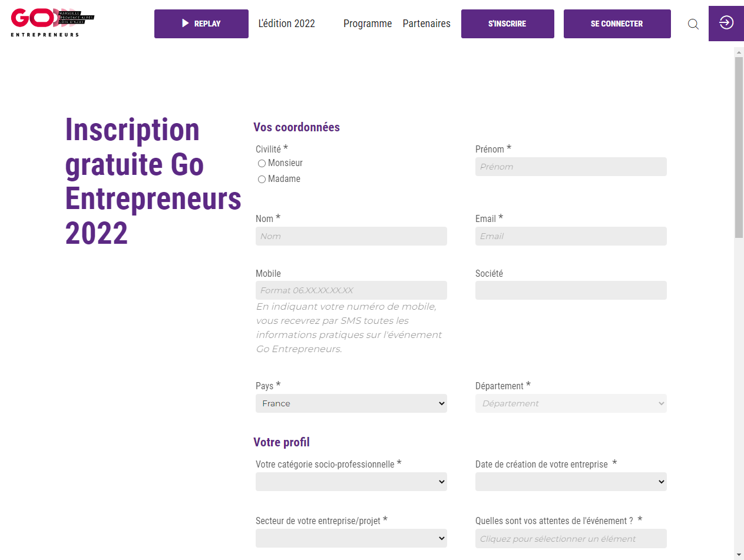Expand the Département dropdown

571,403
